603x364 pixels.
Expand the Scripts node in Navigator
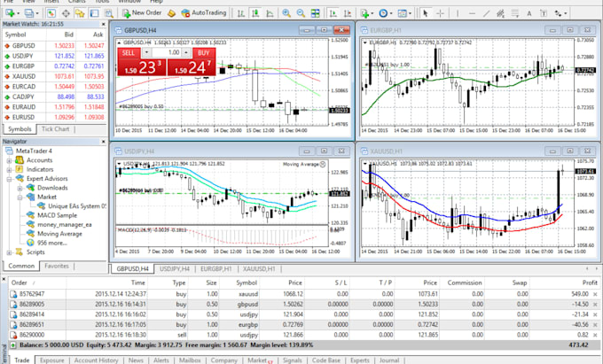pyautogui.click(x=9, y=252)
